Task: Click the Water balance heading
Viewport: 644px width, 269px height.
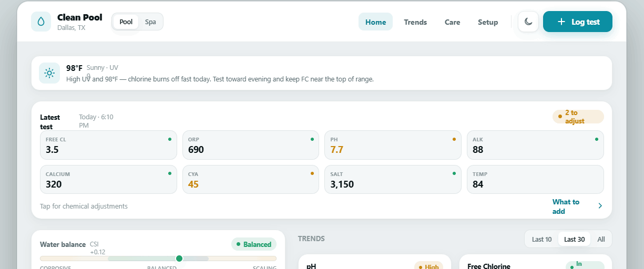Action: (63, 244)
